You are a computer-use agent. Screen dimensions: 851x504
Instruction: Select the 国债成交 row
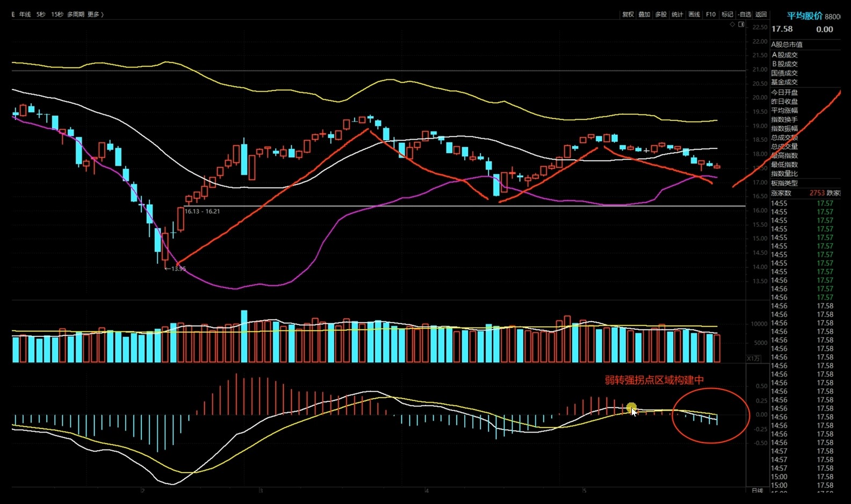[x=784, y=73]
